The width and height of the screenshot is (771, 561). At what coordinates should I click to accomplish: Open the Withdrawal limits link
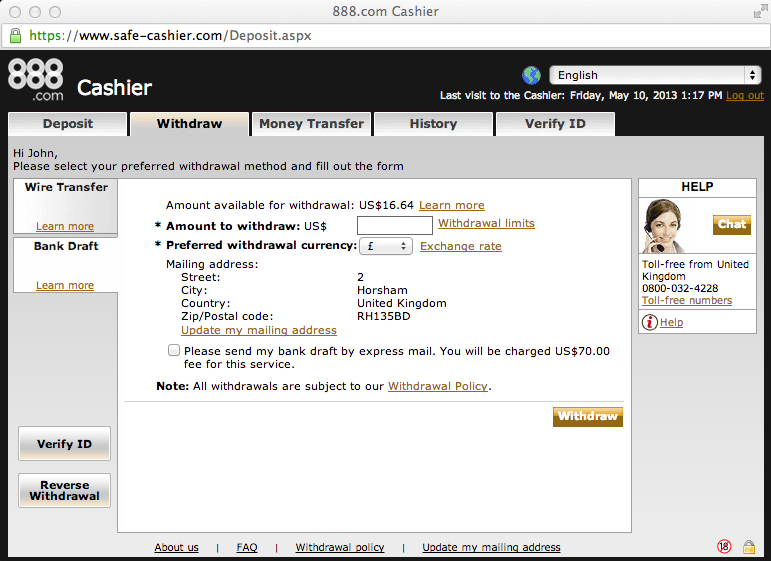click(486, 223)
